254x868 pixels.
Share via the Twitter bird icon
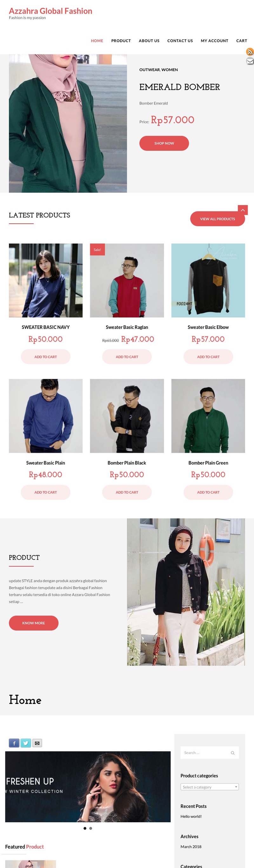26,743
